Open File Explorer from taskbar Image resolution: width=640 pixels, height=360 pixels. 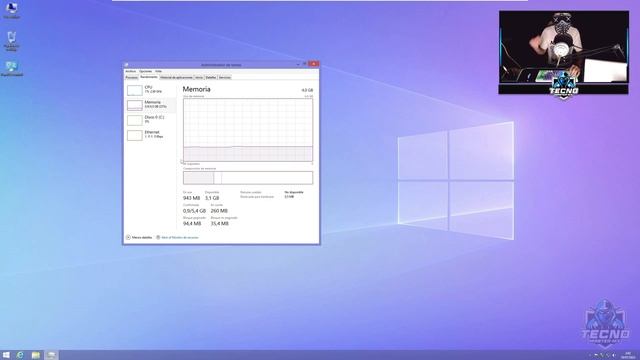tap(36, 355)
